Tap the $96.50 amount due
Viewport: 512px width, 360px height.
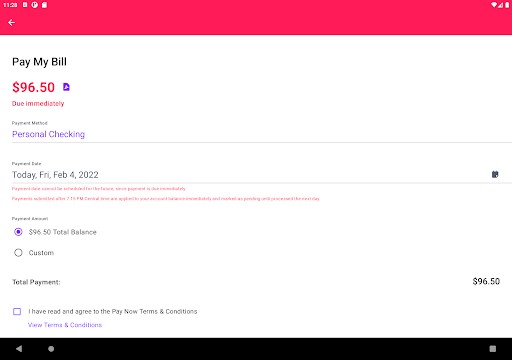click(33, 87)
